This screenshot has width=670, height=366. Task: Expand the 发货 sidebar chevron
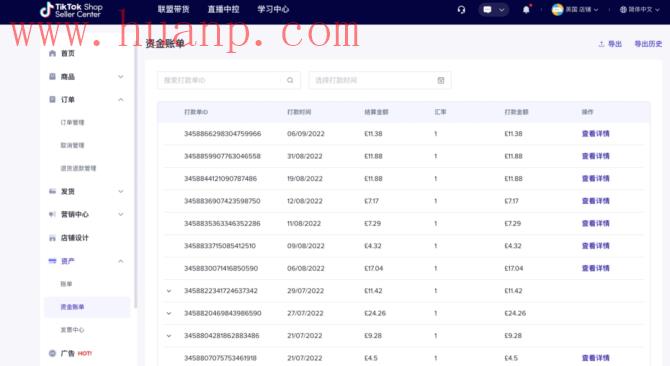click(x=120, y=191)
